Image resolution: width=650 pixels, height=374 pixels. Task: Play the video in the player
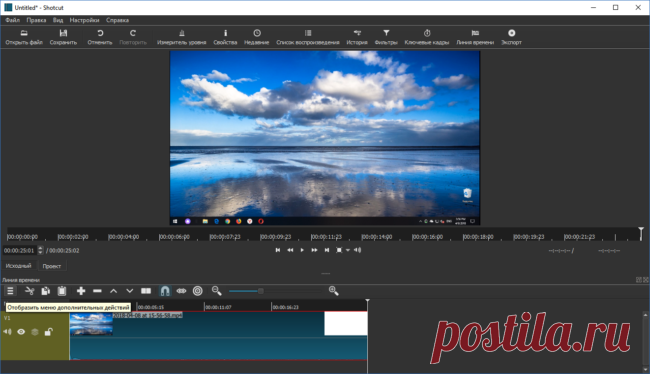pyautogui.click(x=302, y=250)
